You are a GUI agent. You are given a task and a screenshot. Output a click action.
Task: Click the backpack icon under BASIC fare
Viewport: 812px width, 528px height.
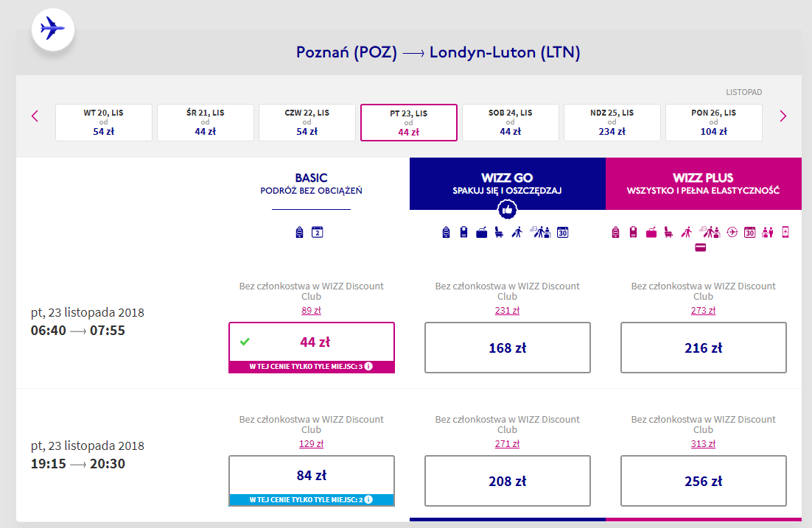[299, 233]
